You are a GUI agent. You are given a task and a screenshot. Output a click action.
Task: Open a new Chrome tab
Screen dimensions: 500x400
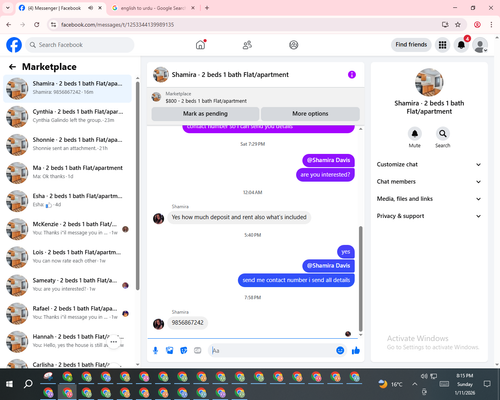tap(207, 8)
